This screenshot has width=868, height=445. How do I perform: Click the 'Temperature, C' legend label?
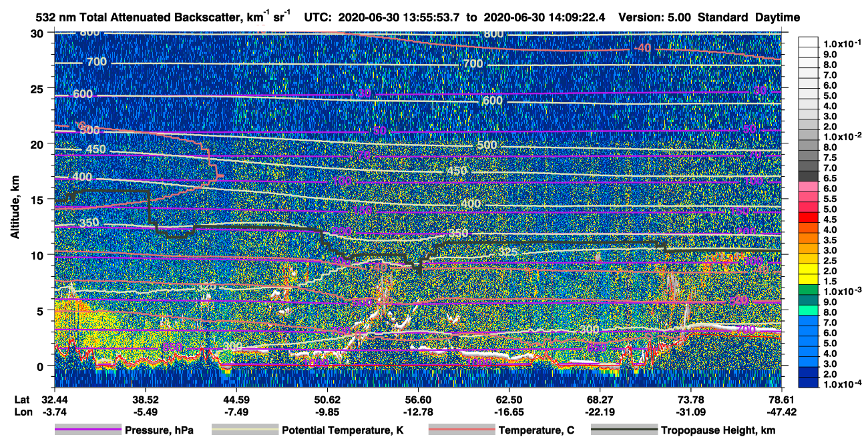pos(536,430)
